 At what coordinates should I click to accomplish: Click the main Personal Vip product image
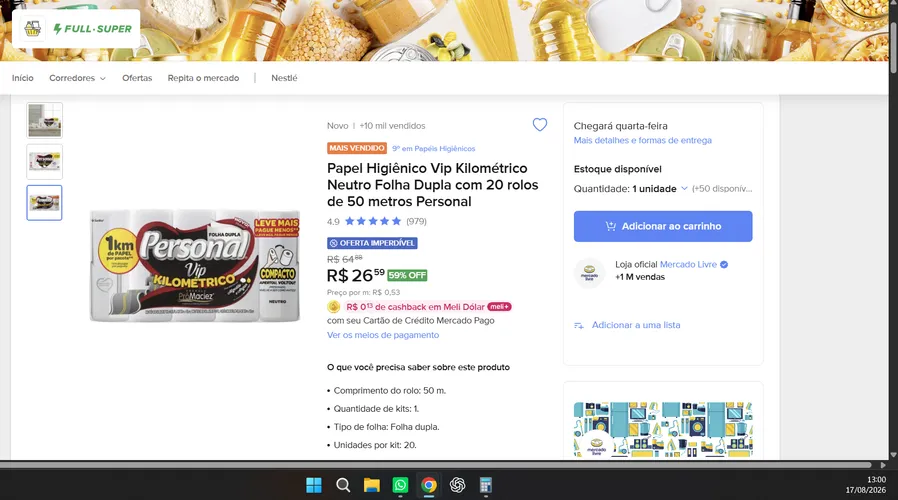tap(195, 265)
